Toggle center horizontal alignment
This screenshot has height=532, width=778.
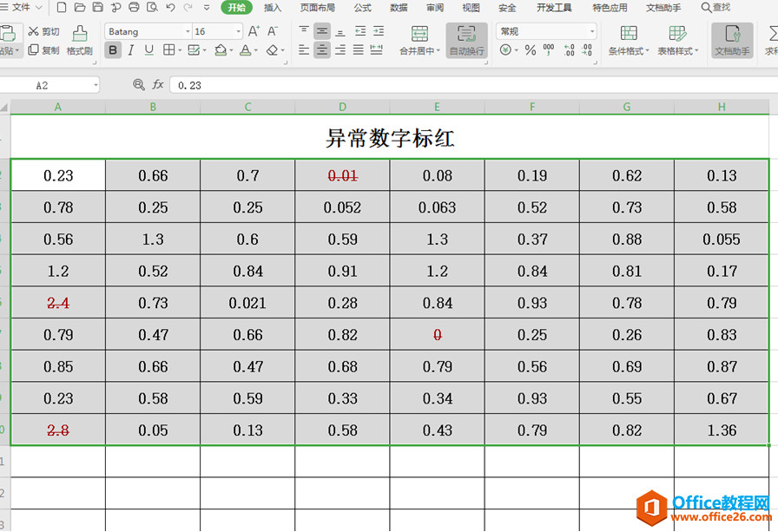[x=322, y=49]
